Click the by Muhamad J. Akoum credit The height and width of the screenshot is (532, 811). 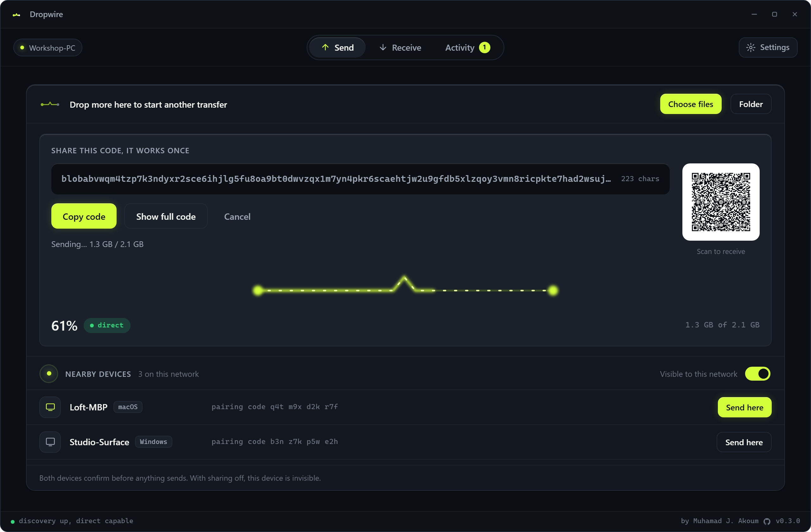point(720,521)
